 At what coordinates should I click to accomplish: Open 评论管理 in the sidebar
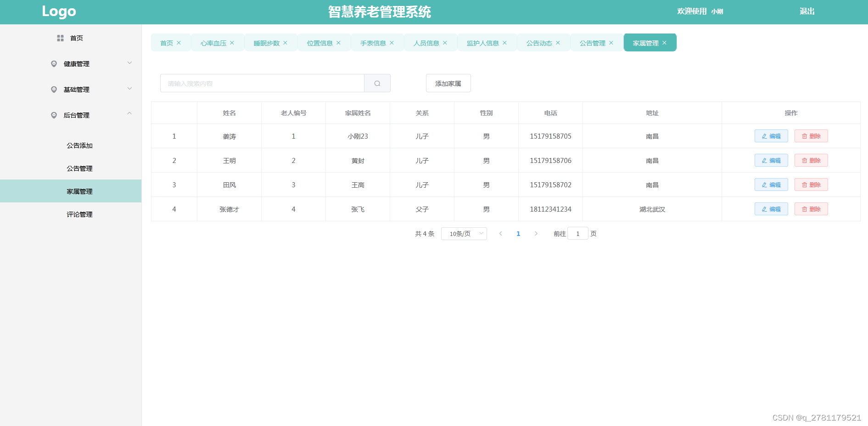click(x=71, y=214)
